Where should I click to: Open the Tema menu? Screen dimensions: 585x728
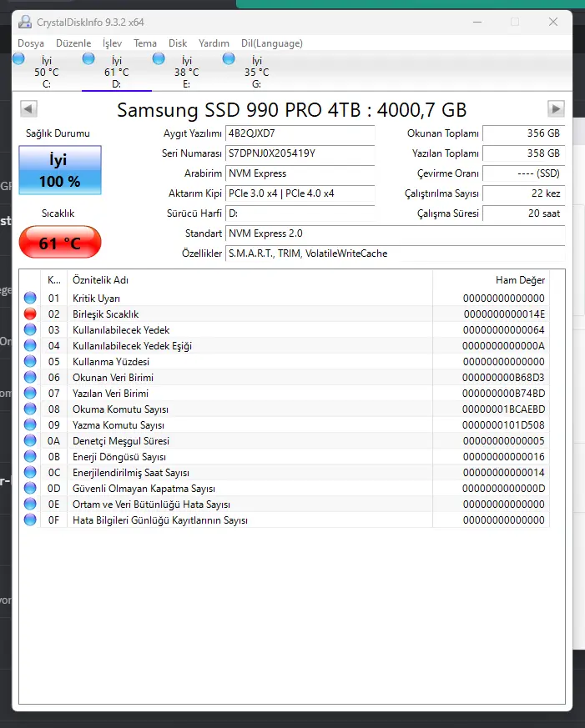point(145,43)
